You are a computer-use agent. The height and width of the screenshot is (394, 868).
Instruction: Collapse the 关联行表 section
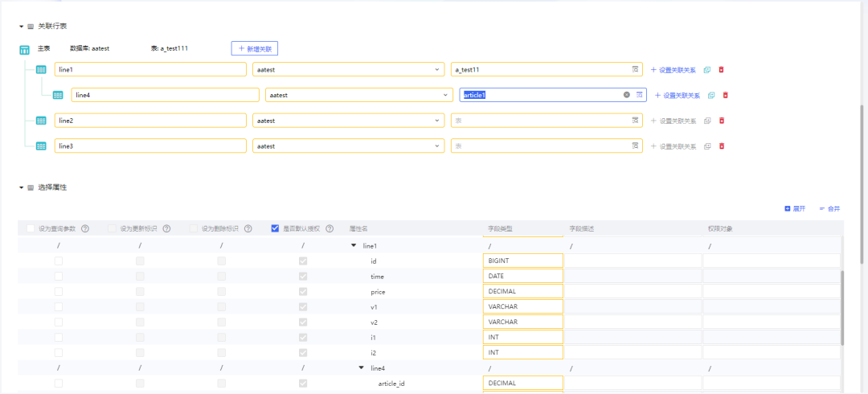pos(22,27)
